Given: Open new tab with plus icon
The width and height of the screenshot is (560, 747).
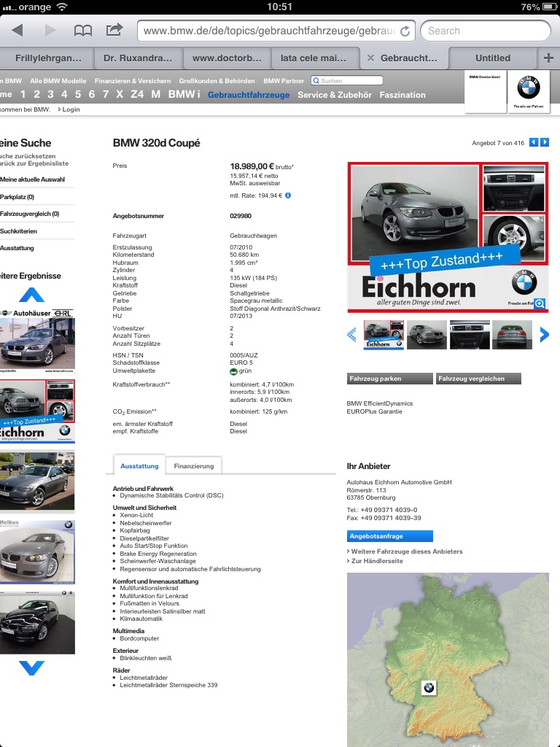Looking at the screenshot, I should [x=548, y=58].
